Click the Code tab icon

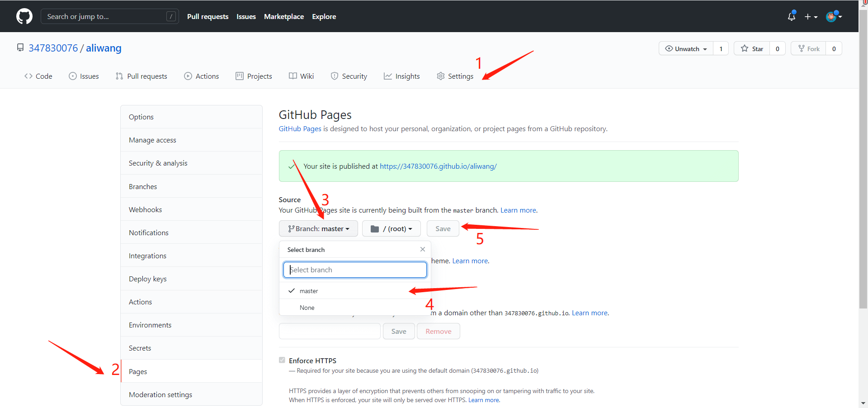(28, 76)
